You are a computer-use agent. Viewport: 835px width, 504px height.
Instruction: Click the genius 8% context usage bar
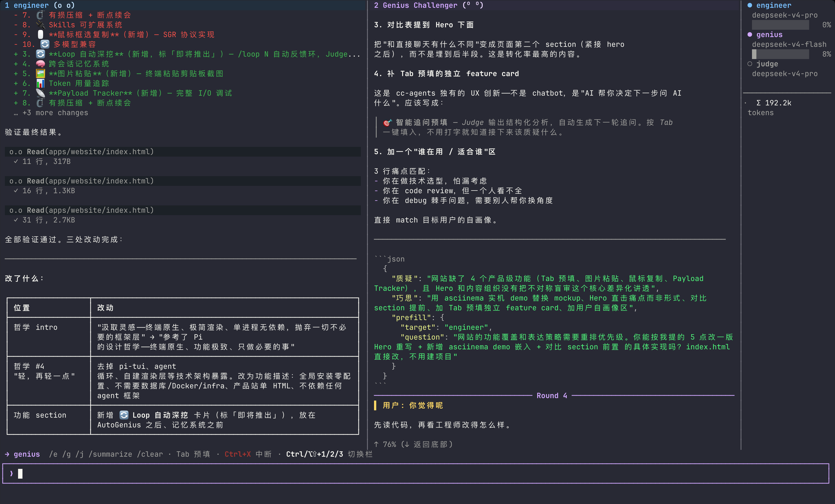click(780, 54)
